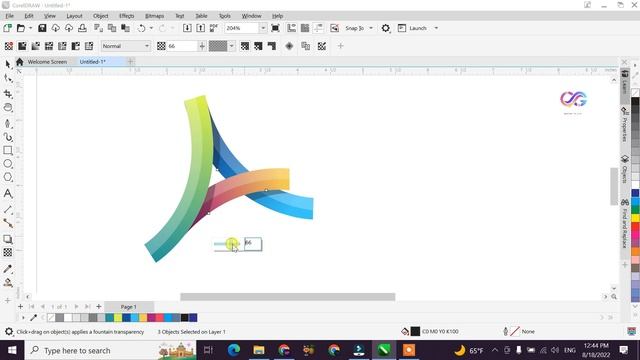The width and height of the screenshot is (640, 360).
Task: Click the property bar transparency value 66
Action: pyautogui.click(x=182, y=46)
